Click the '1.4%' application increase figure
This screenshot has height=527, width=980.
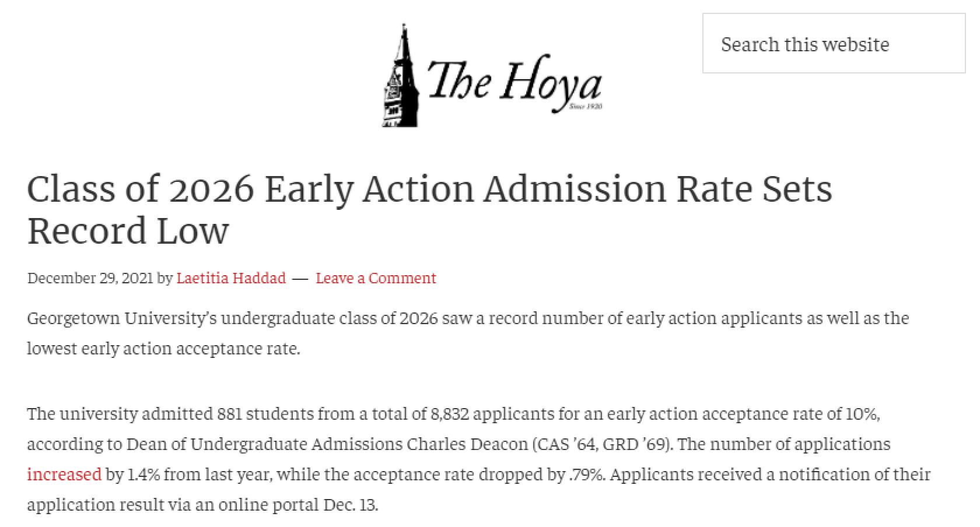(143, 475)
